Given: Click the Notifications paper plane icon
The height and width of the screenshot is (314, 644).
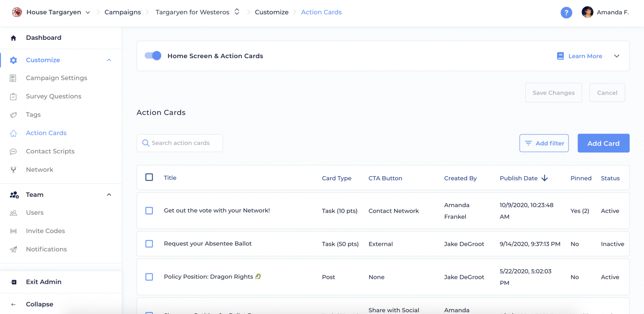Looking at the screenshot, I should (x=13, y=249).
